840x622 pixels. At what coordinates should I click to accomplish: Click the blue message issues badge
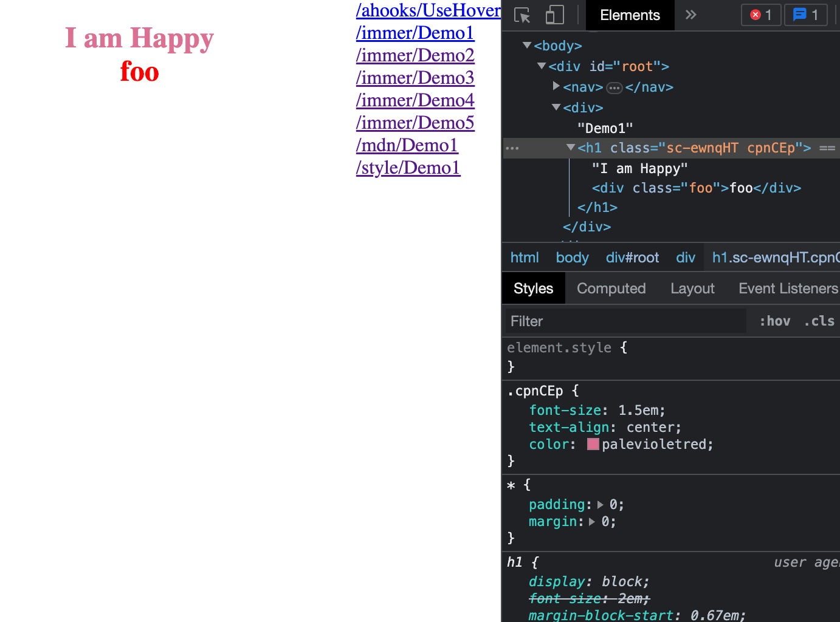(806, 15)
